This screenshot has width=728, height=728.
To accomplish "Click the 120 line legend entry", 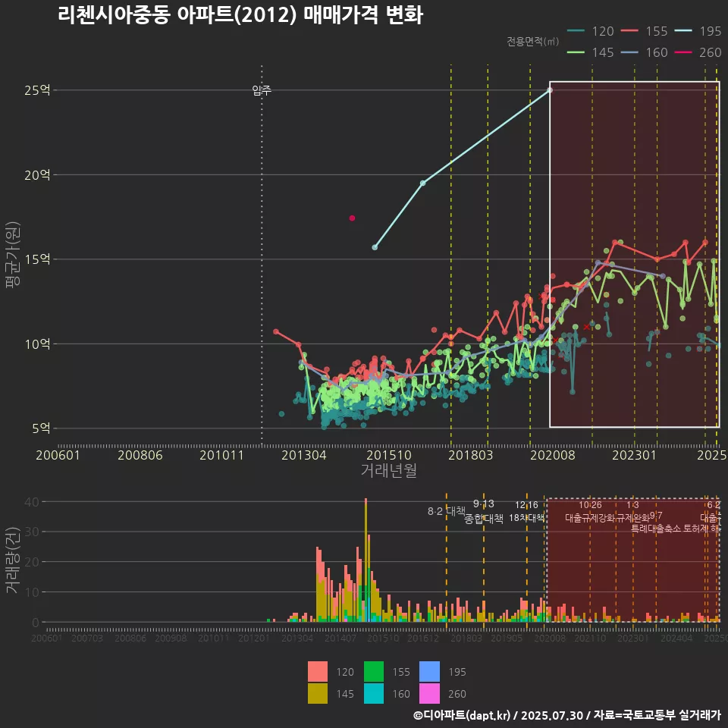I will point(591,31).
